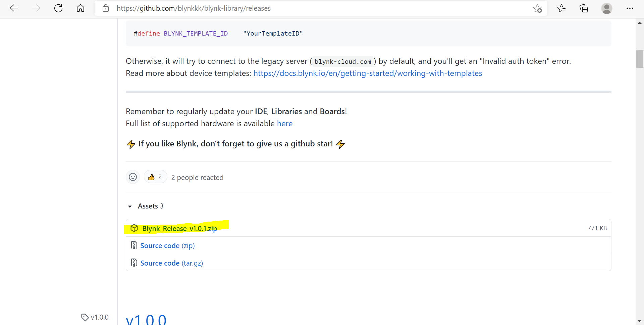This screenshot has width=644, height=325.
Task: Open the supported hardware 'here' link
Action: point(285,124)
